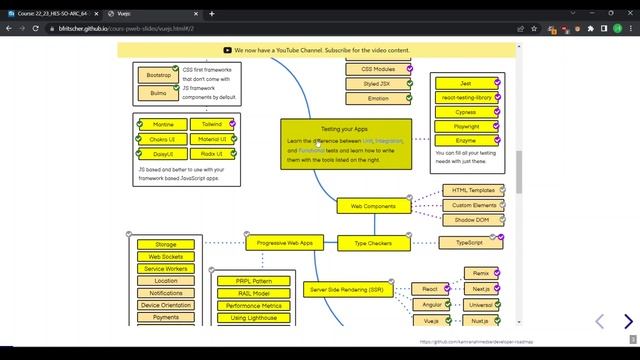Select the Next.js box
Screen dimensions: 640x360
tap(481, 289)
